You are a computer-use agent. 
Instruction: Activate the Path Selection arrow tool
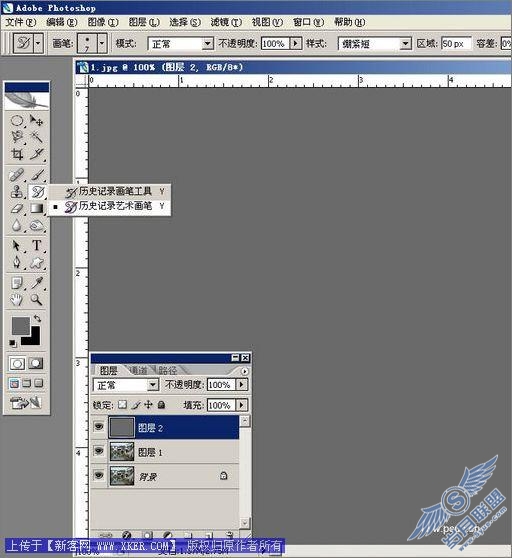pyautogui.click(x=17, y=246)
